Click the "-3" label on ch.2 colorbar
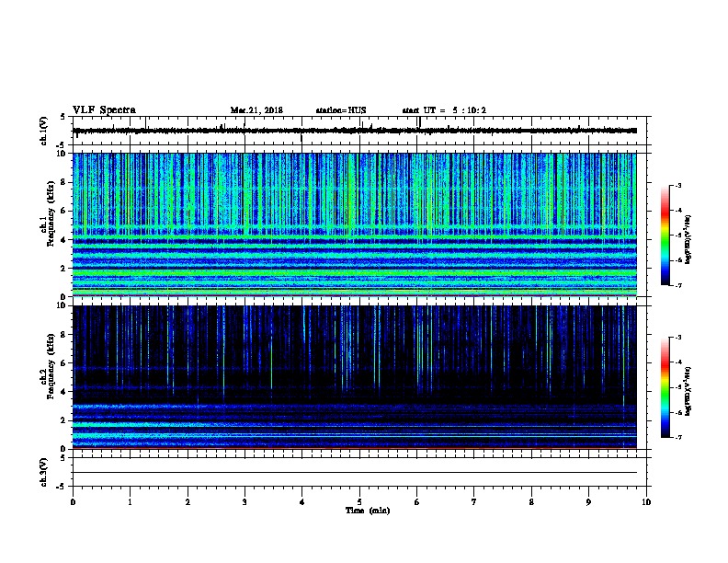This screenshot has height=563, width=728. (677, 338)
